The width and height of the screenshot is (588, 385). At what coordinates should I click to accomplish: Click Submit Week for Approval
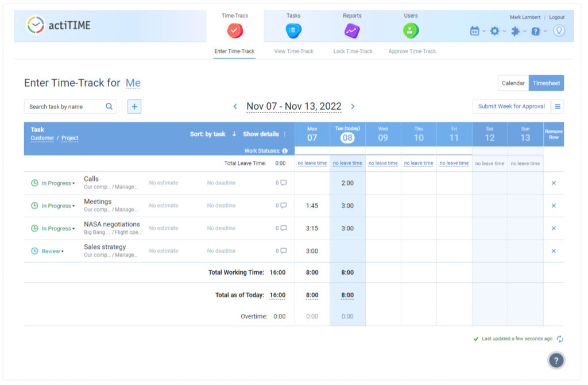511,106
